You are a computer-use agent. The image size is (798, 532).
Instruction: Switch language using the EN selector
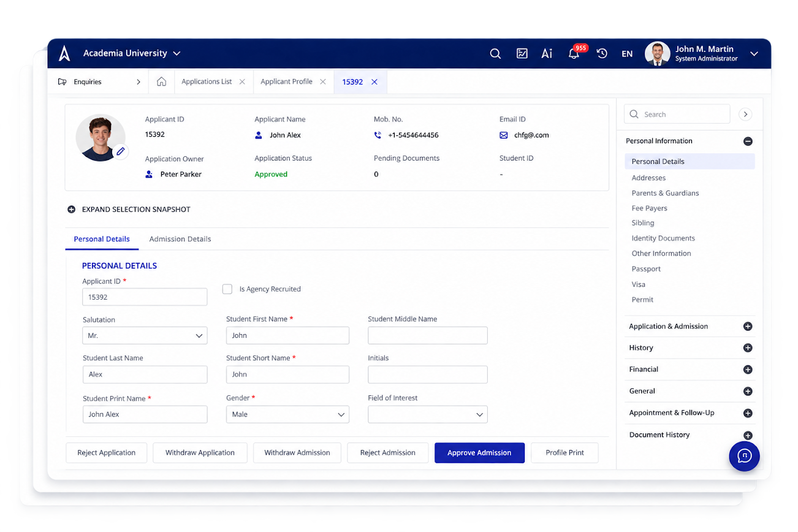click(x=627, y=54)
